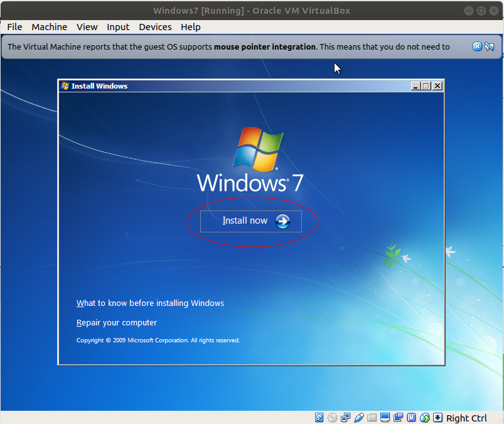This screenshot has width=504, height=424.
Task: Close the Install Windows dialog
Action: click(x=437, y=86)
